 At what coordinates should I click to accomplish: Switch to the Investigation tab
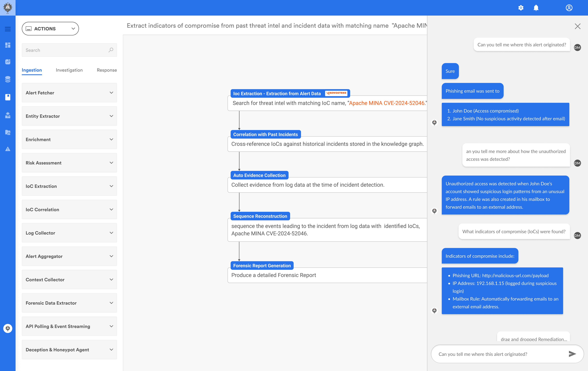(x=69, y=70)
